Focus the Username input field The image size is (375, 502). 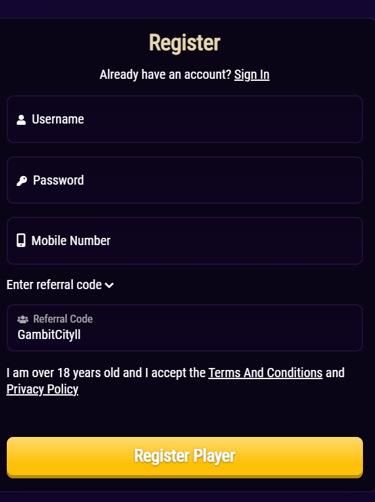click(x=185, y=119)
